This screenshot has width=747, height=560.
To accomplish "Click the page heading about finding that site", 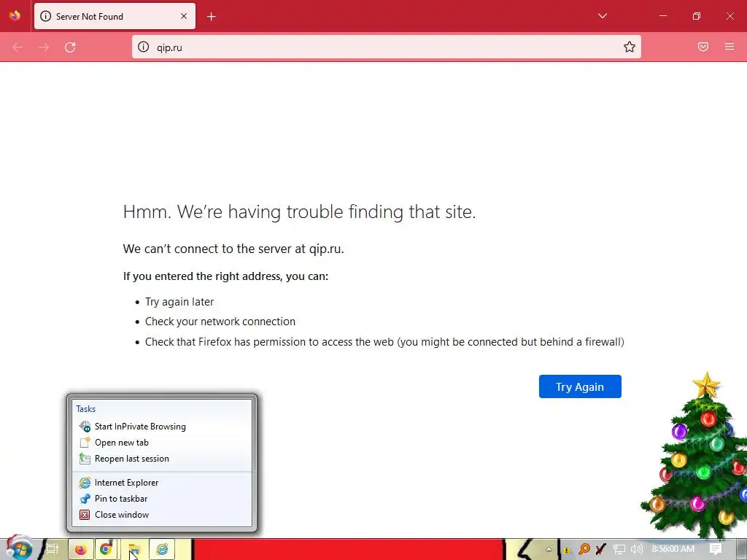I will (299, 212).
